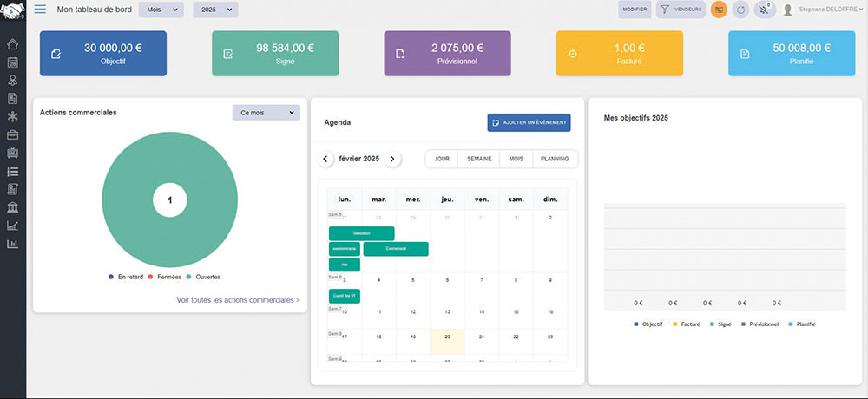The width and height of the screenshot is (868, 399).
Task: Click the orange dashboard icon button
Action: click(x=719, y=10)
